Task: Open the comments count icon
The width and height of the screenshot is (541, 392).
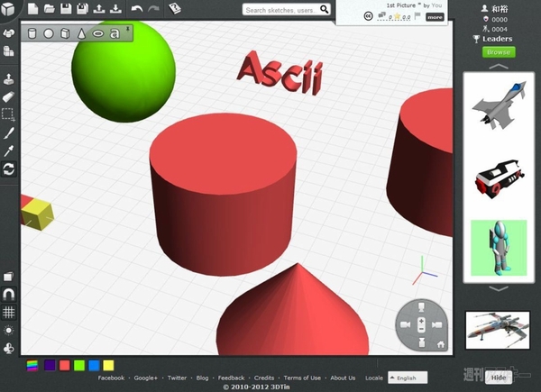Action: 382,15
